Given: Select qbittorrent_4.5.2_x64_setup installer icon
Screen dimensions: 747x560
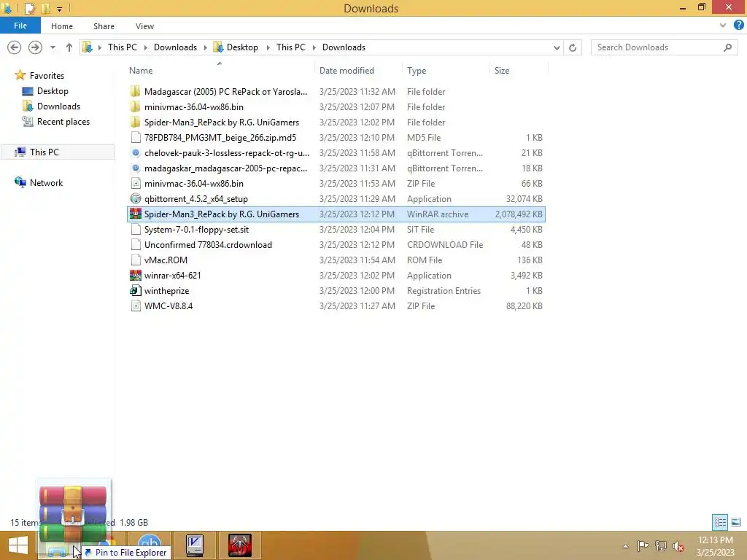Looking at the screenshot, I should (135, 198).
